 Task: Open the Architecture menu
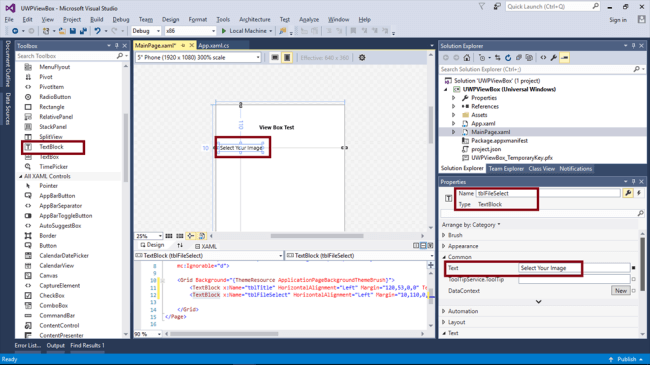point(255,19)
